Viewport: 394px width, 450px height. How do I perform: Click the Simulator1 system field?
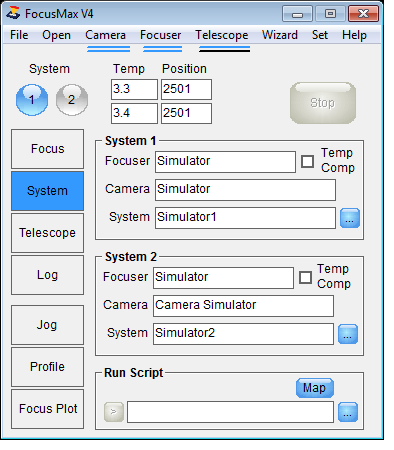coord(245,218)
